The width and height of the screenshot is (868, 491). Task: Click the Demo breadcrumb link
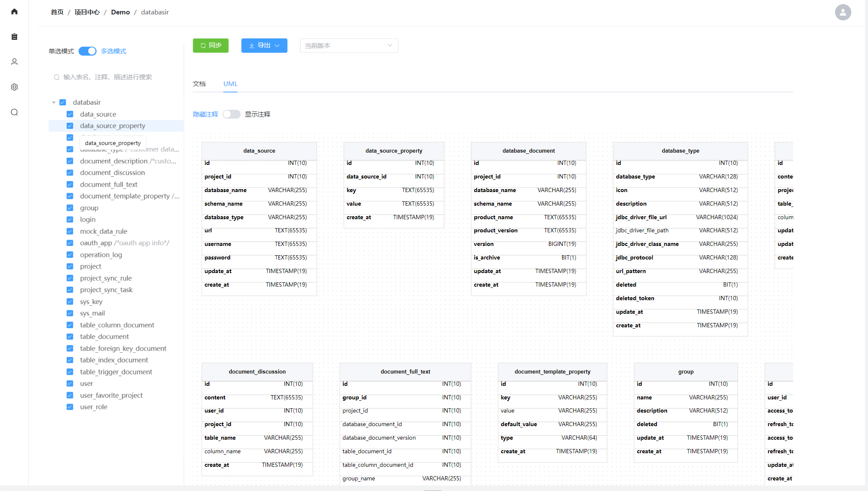[120, 12]
